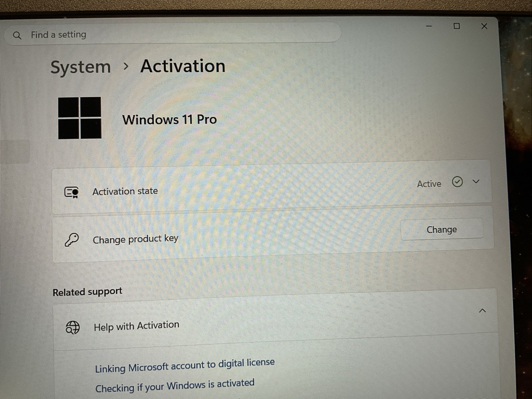Collapse the Help with Activation section

tap(482, 311)
